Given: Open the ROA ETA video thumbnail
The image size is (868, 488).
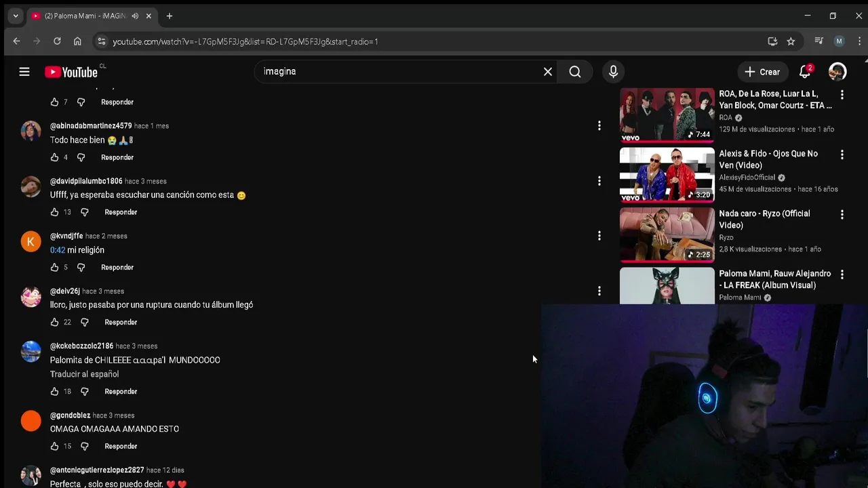Looking at the screenshot, I should pos(667,115).
